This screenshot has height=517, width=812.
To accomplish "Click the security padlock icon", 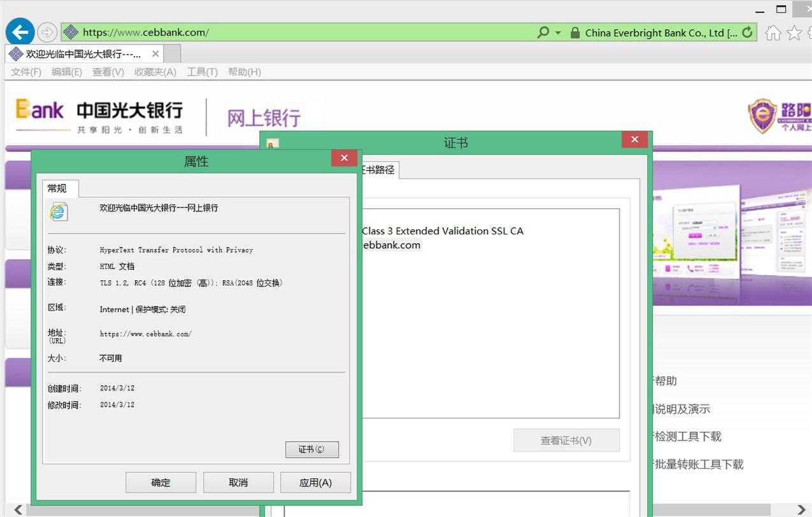I will tap(575, 32).
